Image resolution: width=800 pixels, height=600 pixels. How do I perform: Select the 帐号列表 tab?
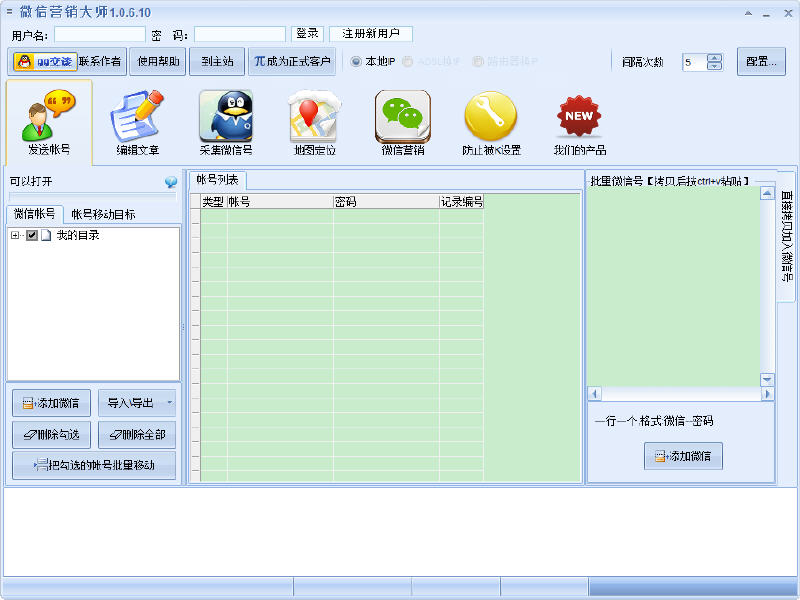pos(218,180)
